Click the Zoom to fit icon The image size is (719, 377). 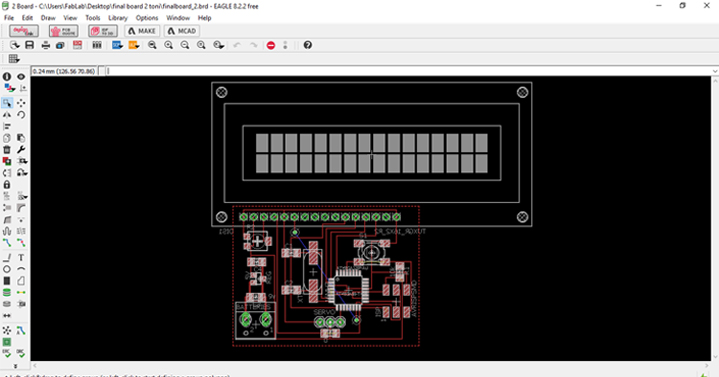coord(152,45)
